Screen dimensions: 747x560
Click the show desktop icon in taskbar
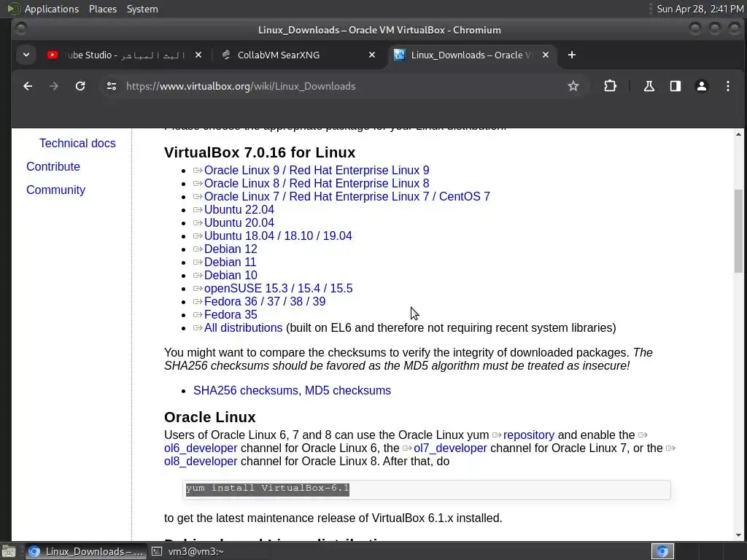(x=9, y=551)
